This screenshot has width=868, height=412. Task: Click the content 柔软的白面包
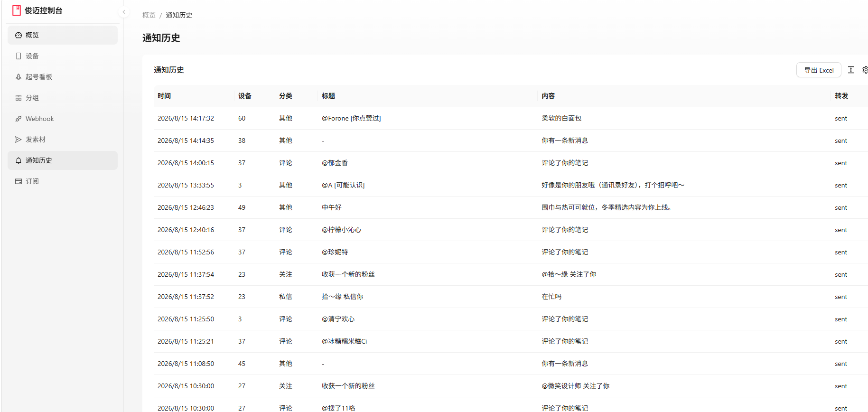[561, 118]
